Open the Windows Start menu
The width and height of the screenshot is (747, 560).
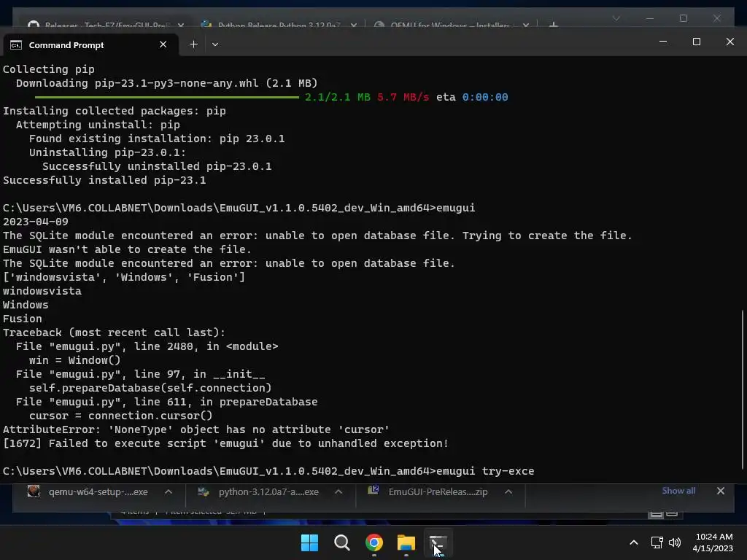tap(309, 542)
